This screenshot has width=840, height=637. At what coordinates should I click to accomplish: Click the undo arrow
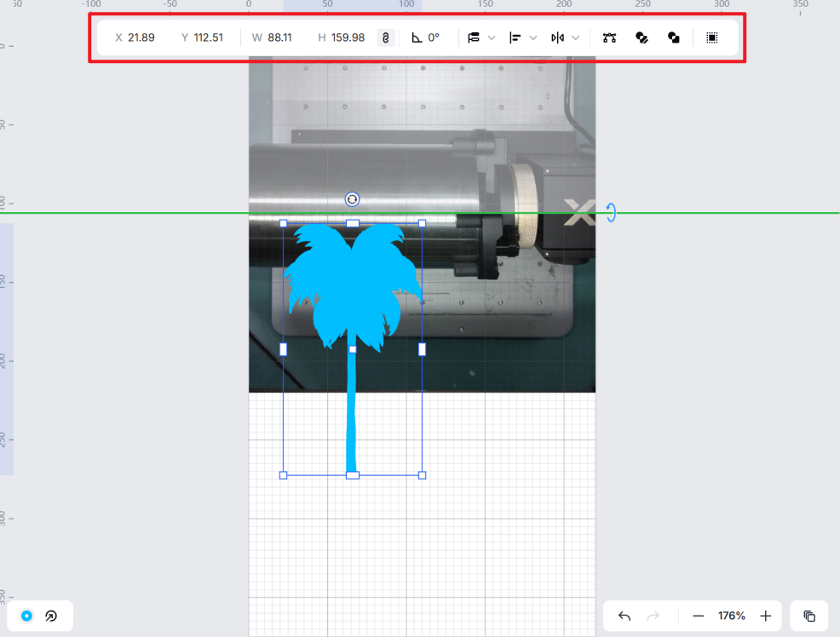click(624, 616)
